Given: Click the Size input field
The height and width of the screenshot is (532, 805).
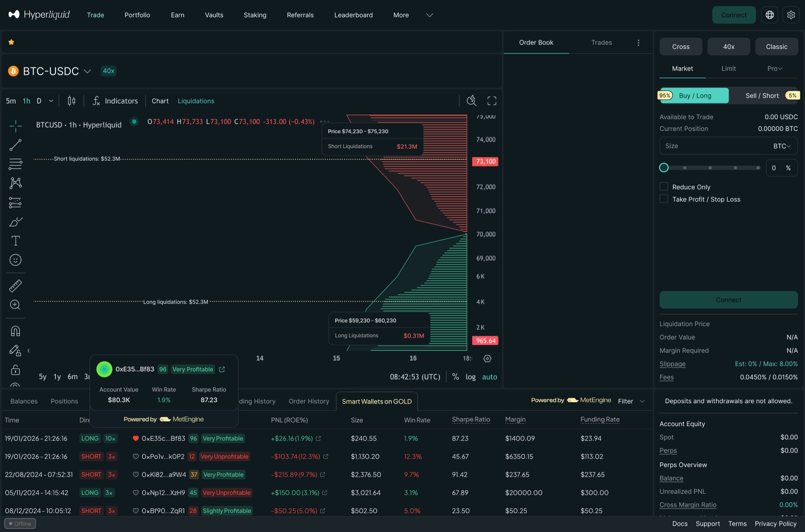Looking at the screenshot, I should click(729, 146).
